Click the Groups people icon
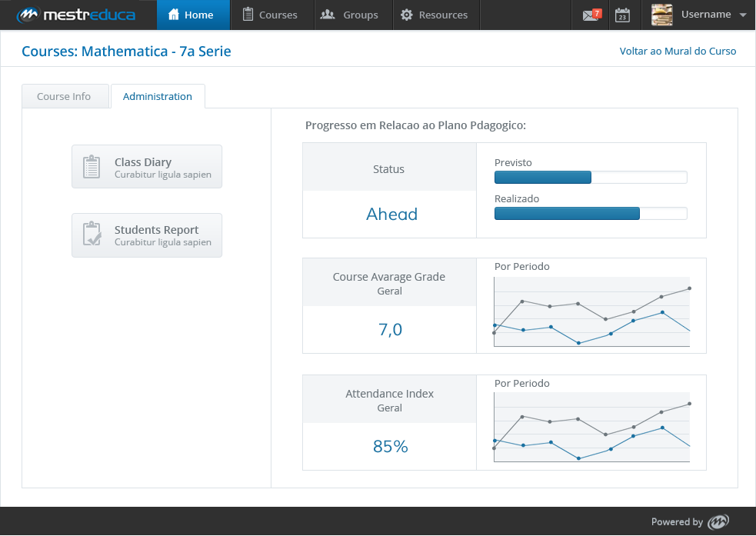The width and height of the screenshot is (756, 536). (x=328, y=15)
